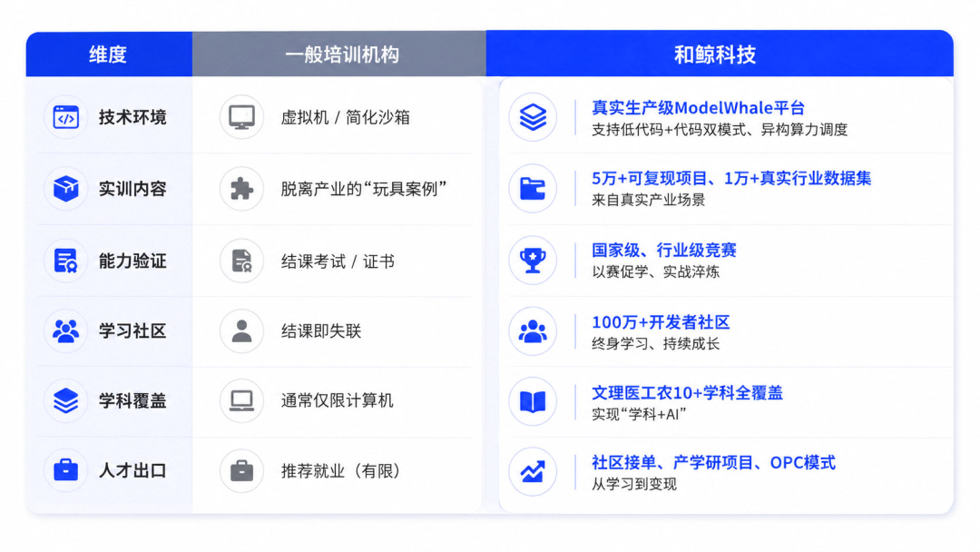Click the single person icon beside 结课即失联
This screenshot has height=552, width=980.
click(x=241, y=330)
